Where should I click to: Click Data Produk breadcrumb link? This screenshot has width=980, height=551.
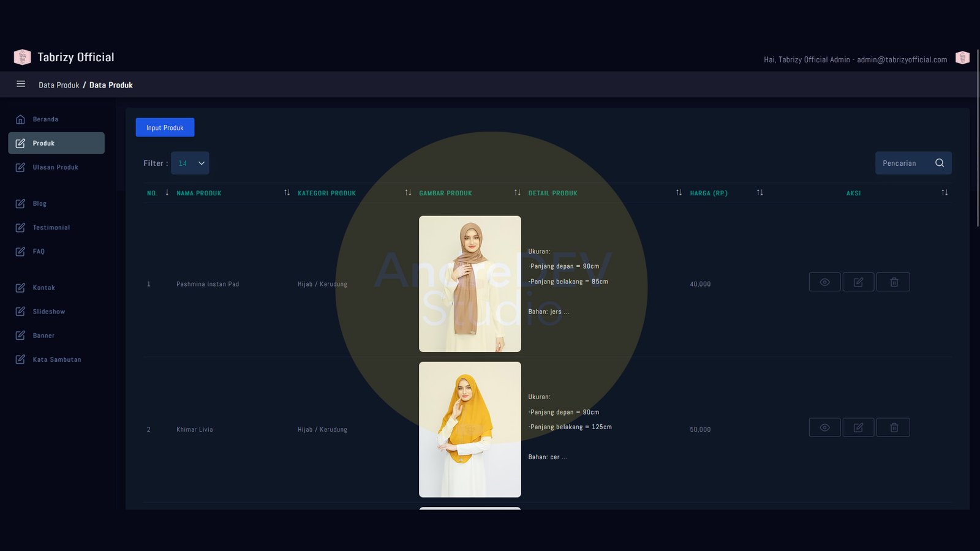pos(59,85)
